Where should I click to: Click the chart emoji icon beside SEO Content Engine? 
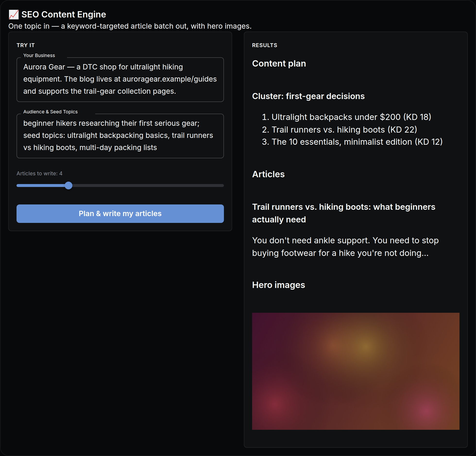[x=14, y=15]
